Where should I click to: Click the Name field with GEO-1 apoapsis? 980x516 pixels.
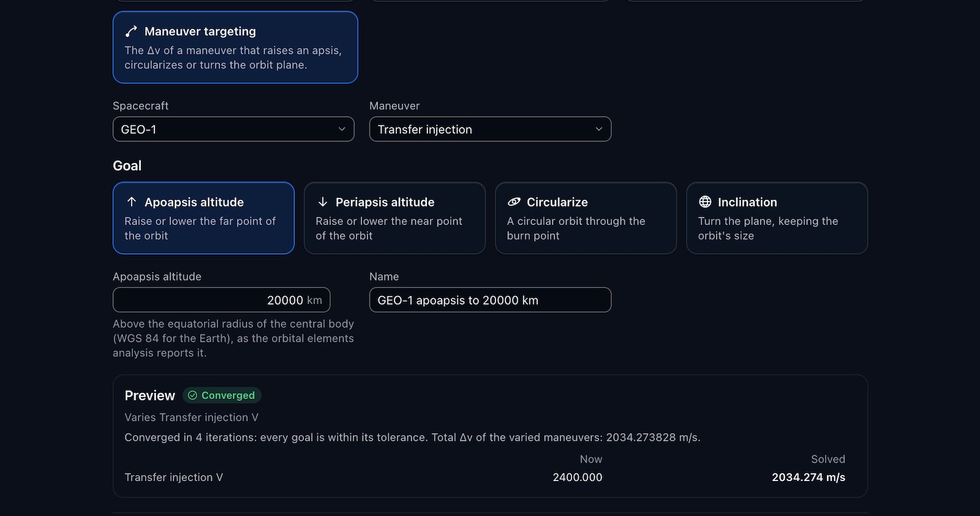[x=490, y=300]
